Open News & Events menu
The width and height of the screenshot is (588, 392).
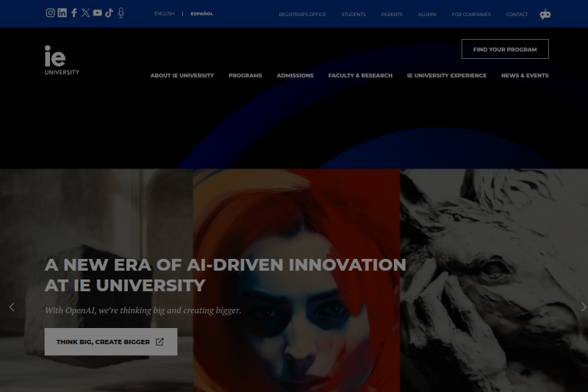pos(525,76)
